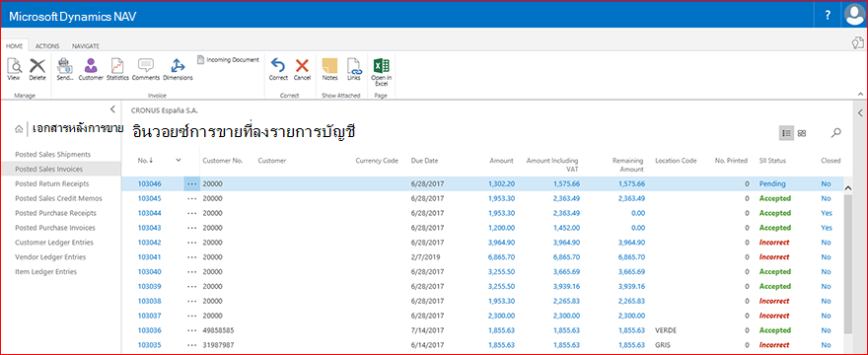Viewport: 868px width, 355px height.
Task: Open column options dropdown next to No.
Action: pos(179,160)
